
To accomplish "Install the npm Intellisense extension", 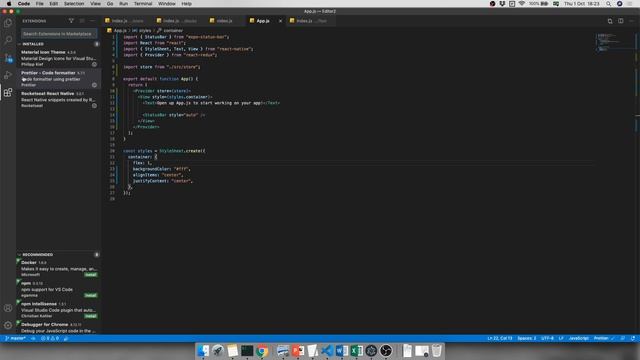I will [x=91, y=316].
